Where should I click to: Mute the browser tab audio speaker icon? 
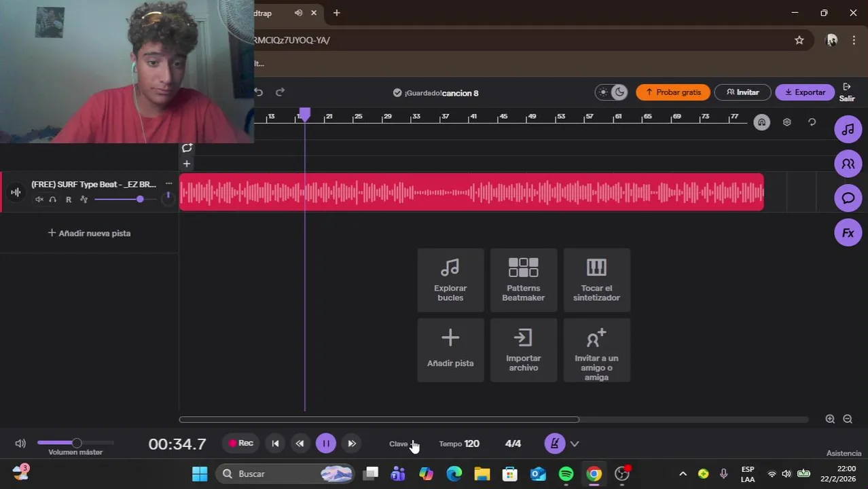point(298,13)
